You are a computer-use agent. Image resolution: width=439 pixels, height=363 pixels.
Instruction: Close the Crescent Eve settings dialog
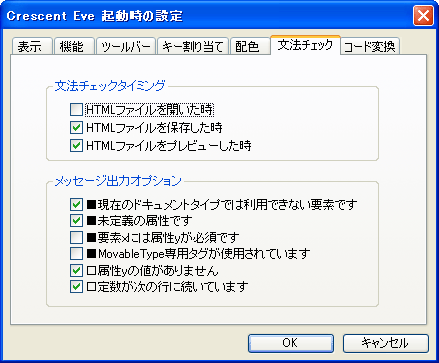tap(423, 15)
